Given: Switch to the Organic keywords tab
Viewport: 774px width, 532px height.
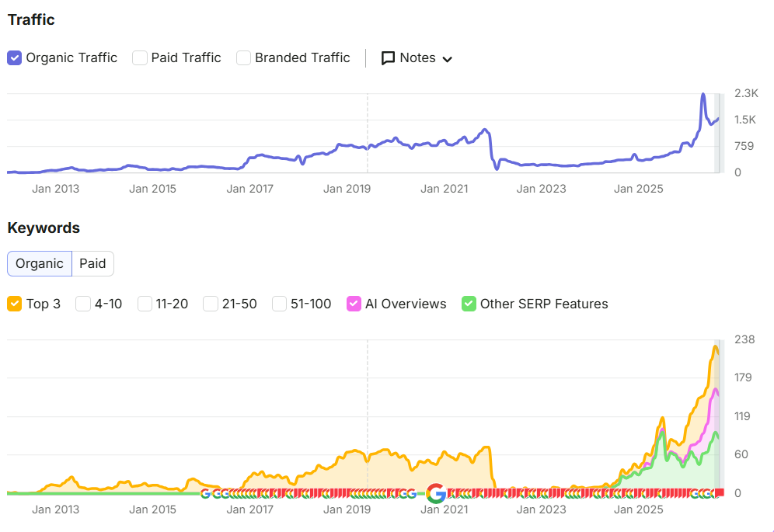Looking at the screenshot, I should [x=40, y=263].
